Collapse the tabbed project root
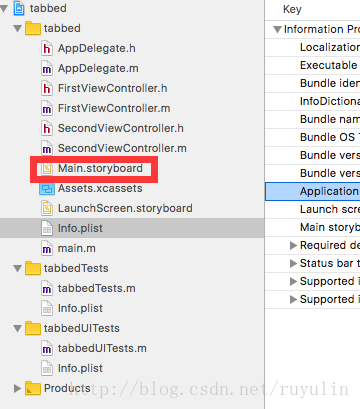The height and width of the screenshot is (409, 360). 4,9
